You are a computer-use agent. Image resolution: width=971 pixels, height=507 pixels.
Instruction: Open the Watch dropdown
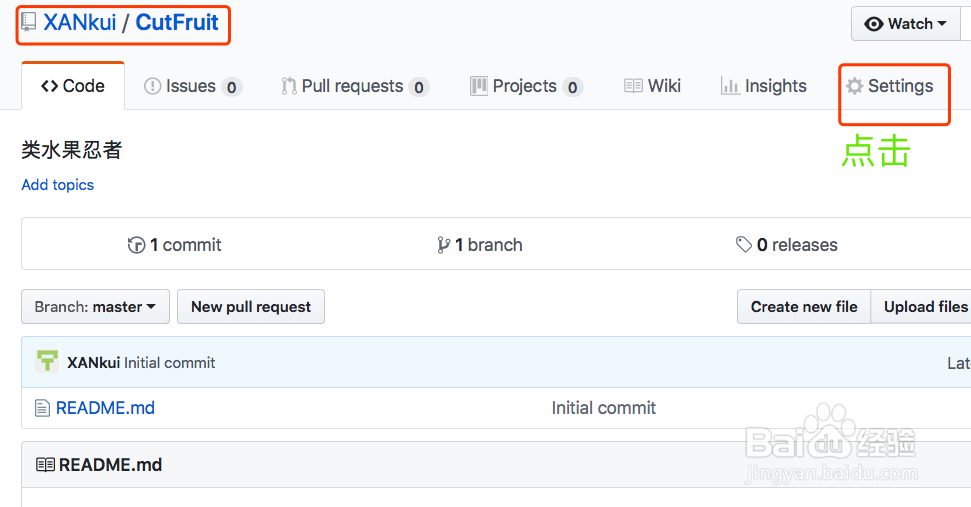click(x=905, y=24)
